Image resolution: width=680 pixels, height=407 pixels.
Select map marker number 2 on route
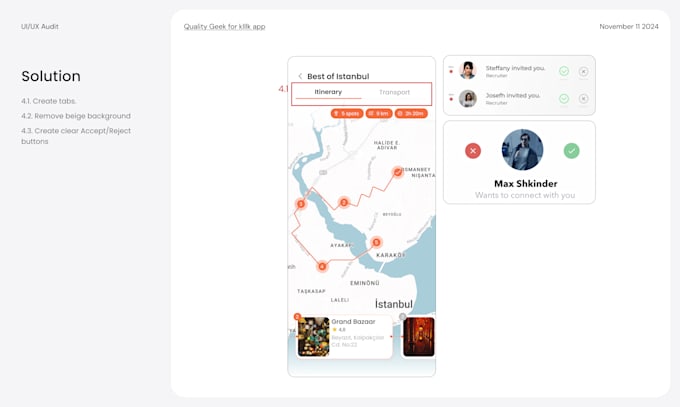344,202
